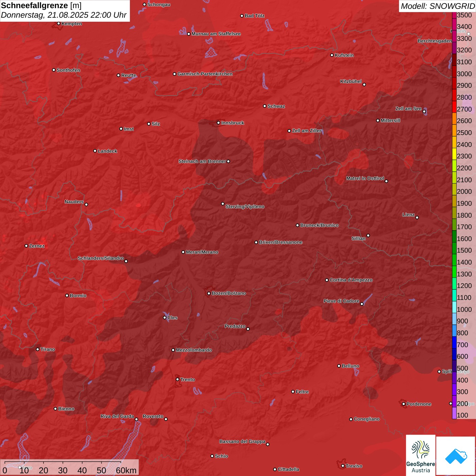Click the Zernez location dot
This screenshot has width=476, height=476.
27,246
